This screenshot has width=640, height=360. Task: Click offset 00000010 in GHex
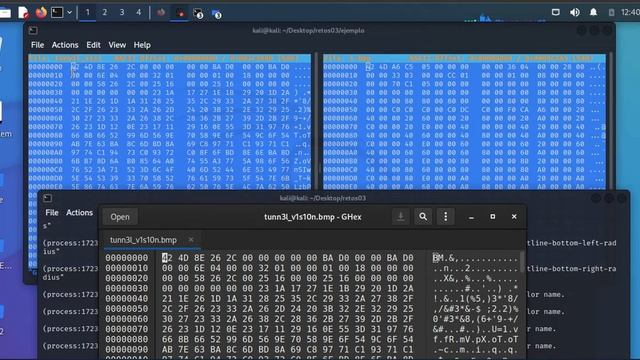coord(127,268)
